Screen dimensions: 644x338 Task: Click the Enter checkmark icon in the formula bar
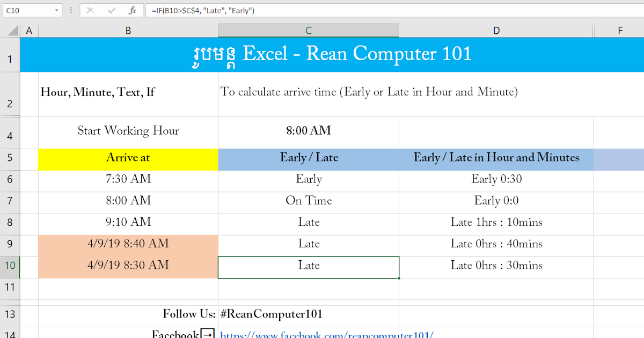tap(111, 10)
